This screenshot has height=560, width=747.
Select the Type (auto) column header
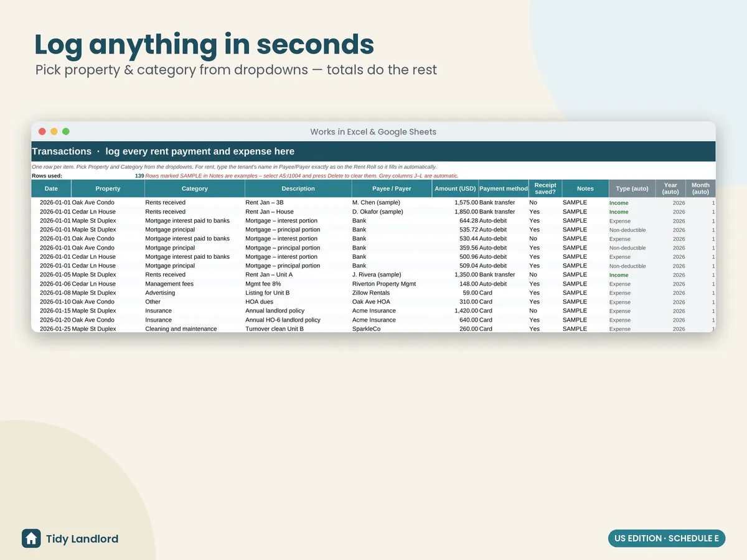point(632,189)
